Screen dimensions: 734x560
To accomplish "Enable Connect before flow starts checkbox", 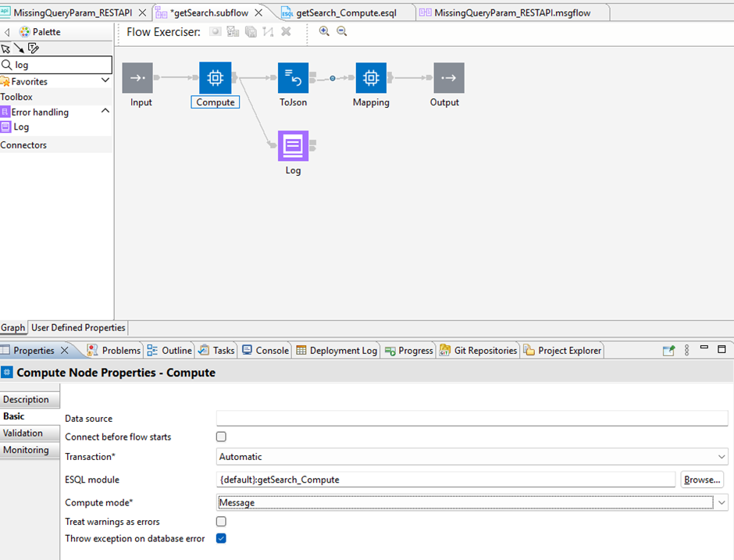I will click(x=221, y=437).
